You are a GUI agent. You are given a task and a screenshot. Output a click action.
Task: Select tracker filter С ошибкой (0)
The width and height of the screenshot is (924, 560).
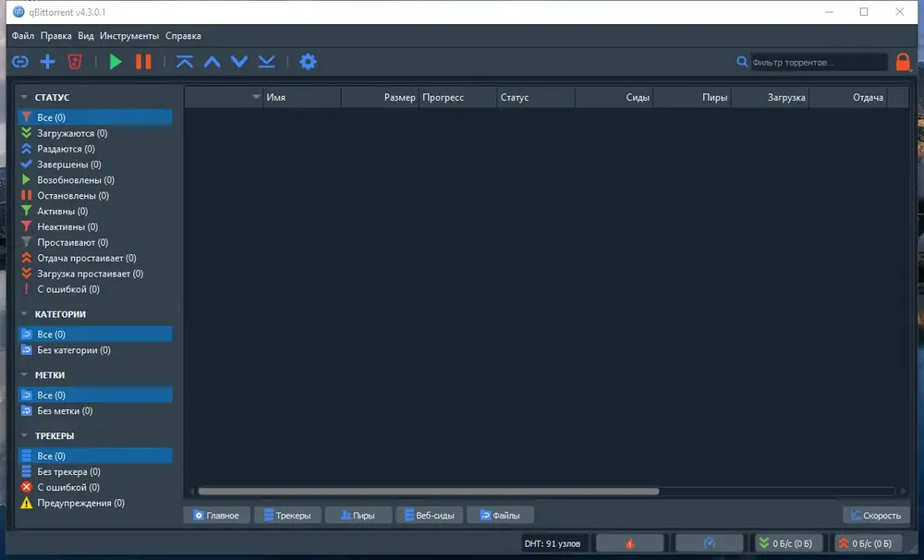coord(95,488)
